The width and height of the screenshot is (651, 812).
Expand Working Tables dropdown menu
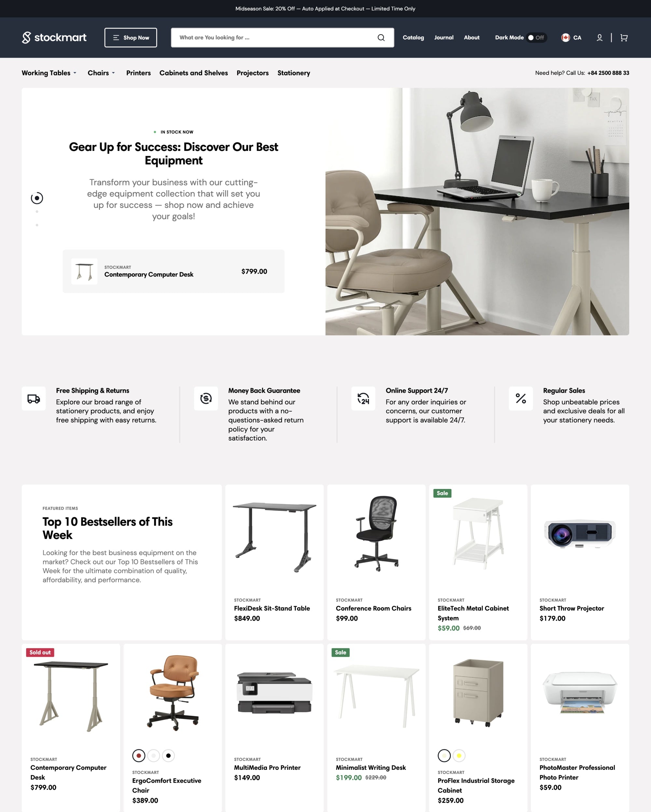(50, 72)
